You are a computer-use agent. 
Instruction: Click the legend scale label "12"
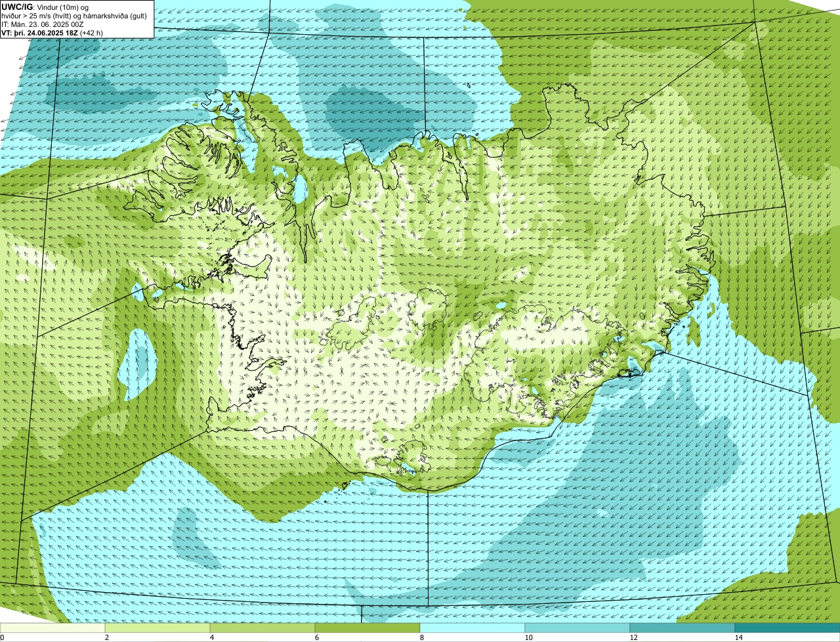(633, 637)
